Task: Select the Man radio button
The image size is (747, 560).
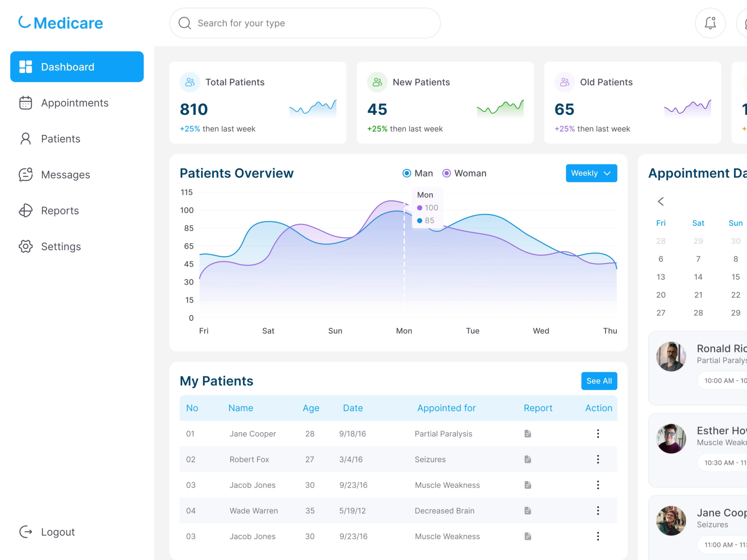Action: pos(407,173)
